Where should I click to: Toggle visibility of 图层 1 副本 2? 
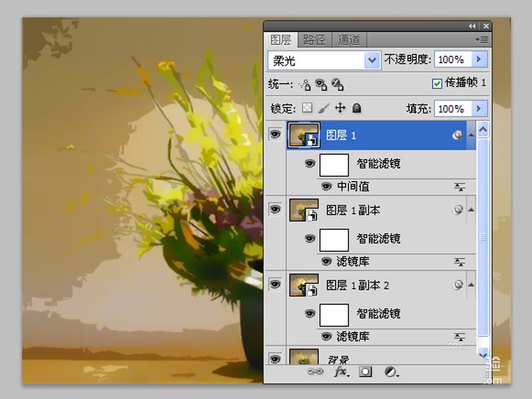click(275, 285)
